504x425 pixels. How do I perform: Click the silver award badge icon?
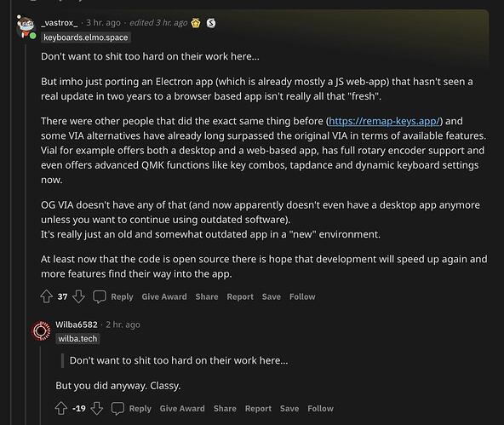click(211, 23)
